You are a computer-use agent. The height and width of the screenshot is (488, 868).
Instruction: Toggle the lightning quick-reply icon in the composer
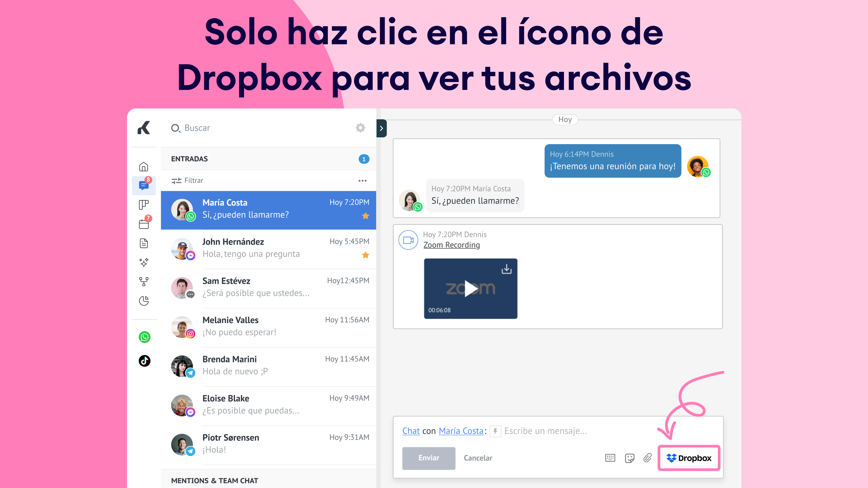click(x=495, y=431)
